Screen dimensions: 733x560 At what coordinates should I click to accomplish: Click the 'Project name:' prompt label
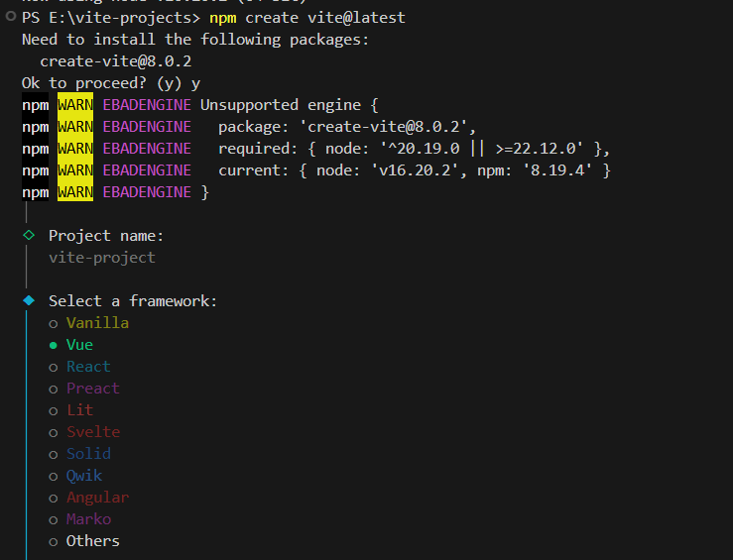(x=106, y=236)
